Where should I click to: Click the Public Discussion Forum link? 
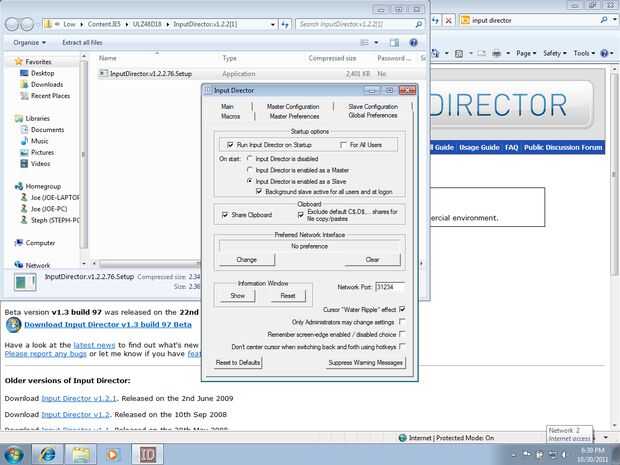pos(563,147)
